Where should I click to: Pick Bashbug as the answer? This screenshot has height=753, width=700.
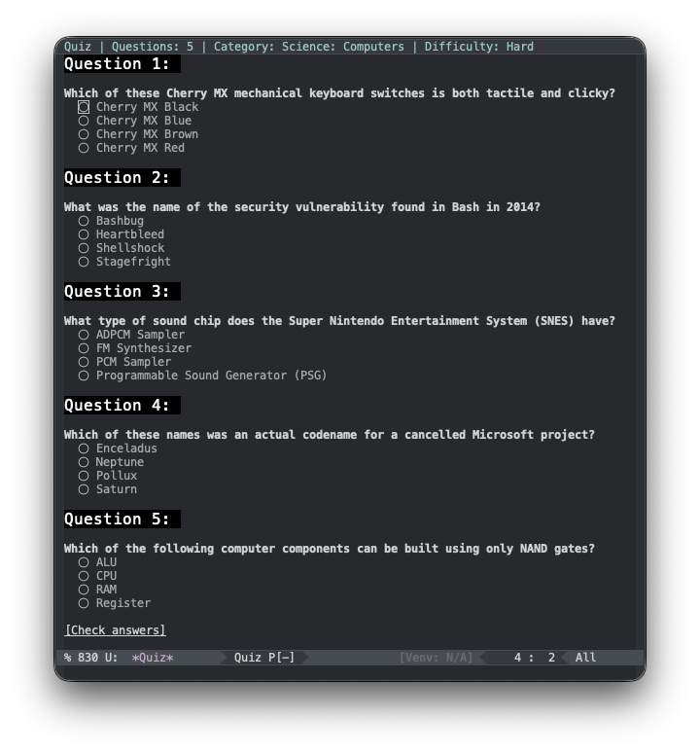pos(84,221)
